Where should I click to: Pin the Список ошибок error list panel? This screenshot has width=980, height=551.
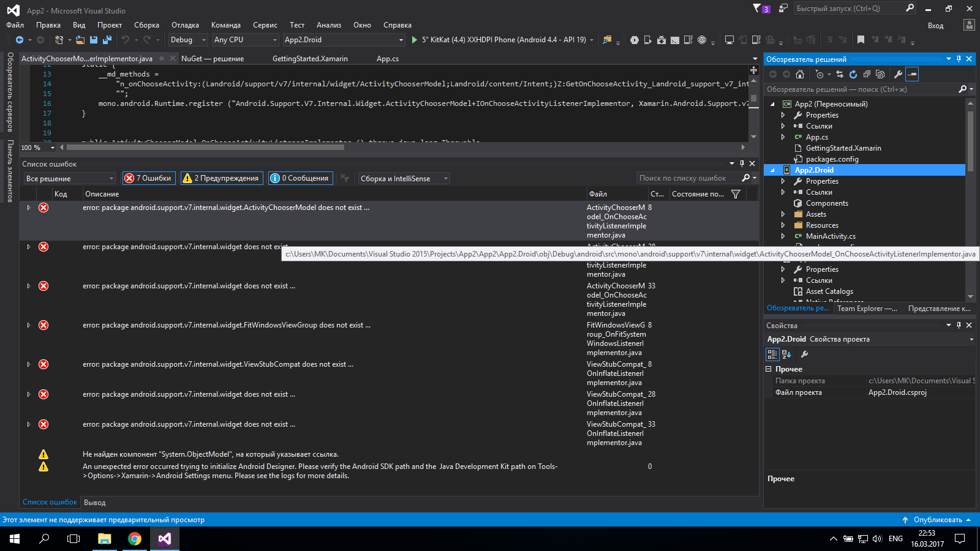coord(742,163)
